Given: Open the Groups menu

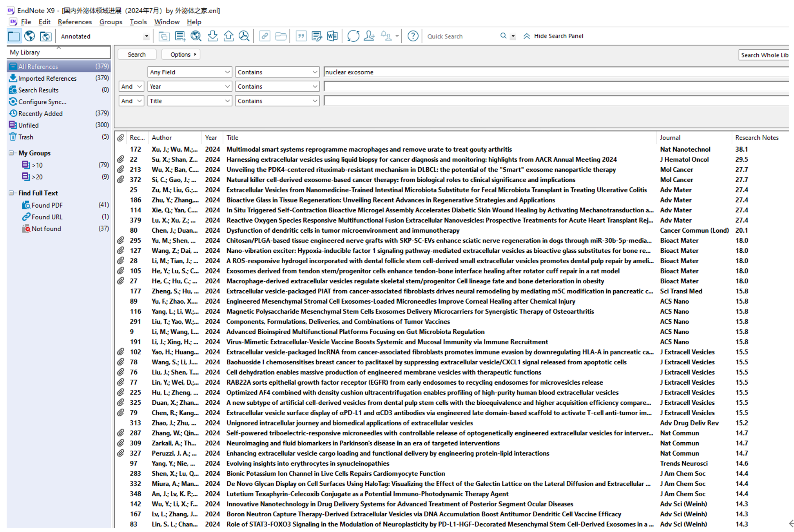Looking at the screenshot, I should tap(111, 22).
